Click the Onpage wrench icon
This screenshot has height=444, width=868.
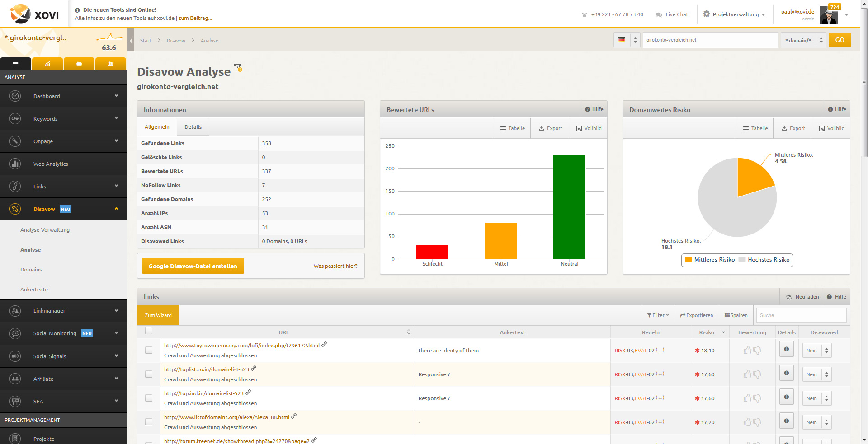[x=15, y=141]
